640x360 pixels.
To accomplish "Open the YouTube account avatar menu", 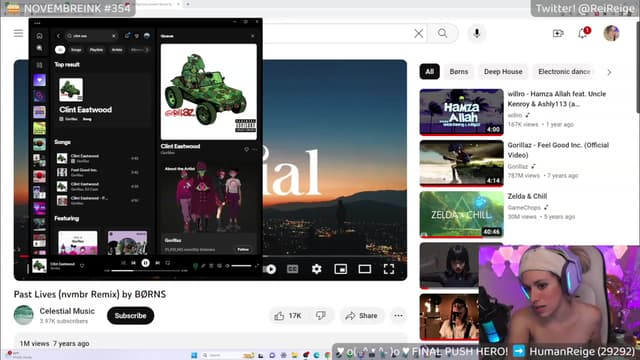I will 611,33.
